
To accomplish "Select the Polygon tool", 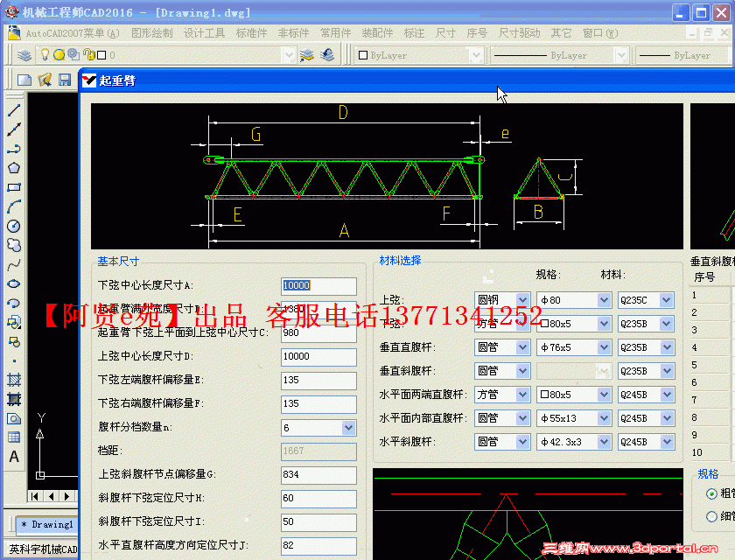I will coord(14,168).
